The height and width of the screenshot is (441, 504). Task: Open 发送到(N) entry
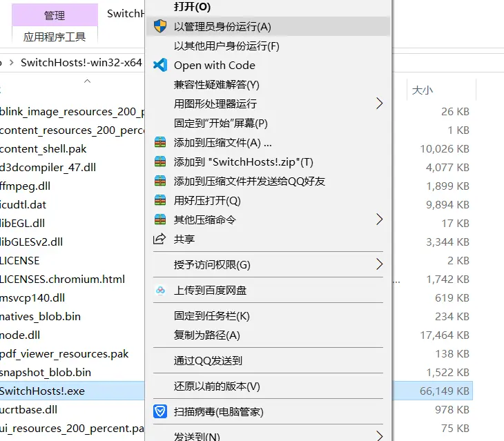pos(267,435)
